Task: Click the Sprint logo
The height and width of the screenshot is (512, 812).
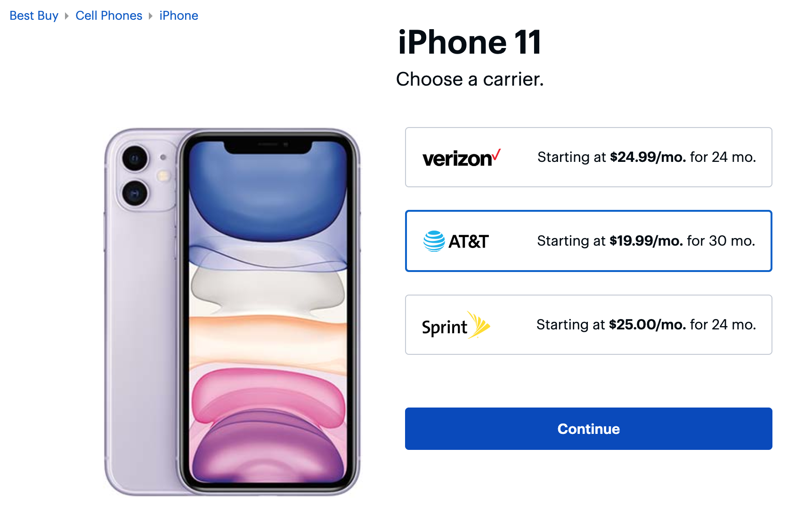Action: 455,325
